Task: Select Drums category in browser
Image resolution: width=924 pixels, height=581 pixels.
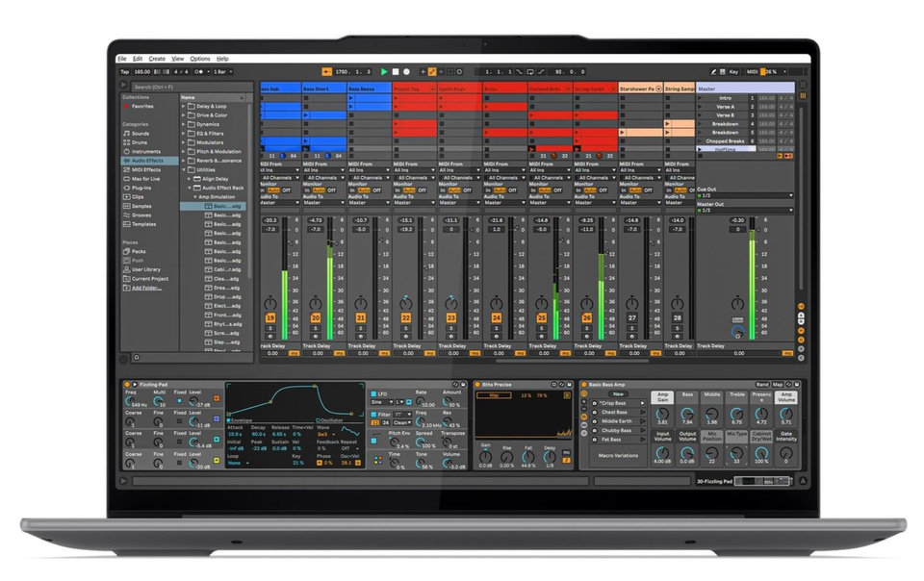Action: point(140,142)
